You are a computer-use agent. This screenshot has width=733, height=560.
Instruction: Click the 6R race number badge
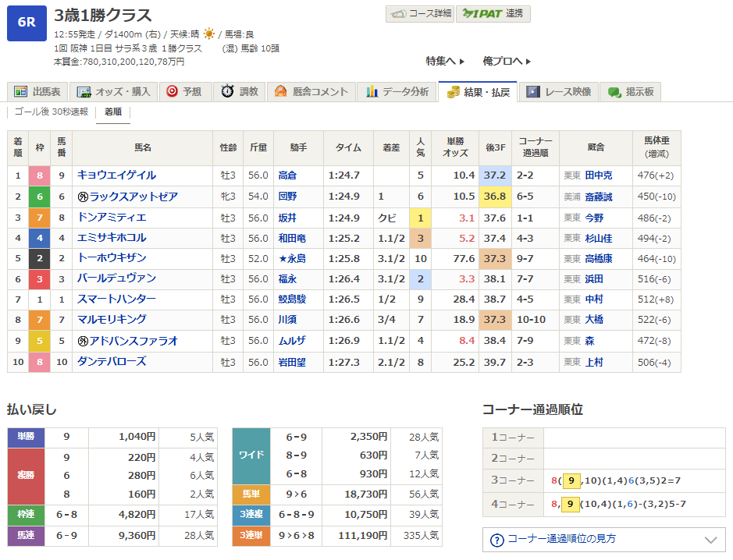coord(27,23)
